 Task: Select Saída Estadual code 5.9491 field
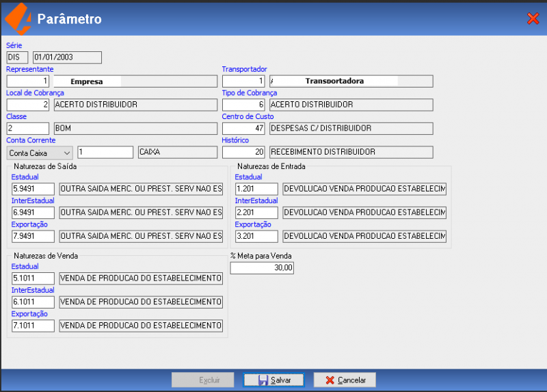coord(33,189)
